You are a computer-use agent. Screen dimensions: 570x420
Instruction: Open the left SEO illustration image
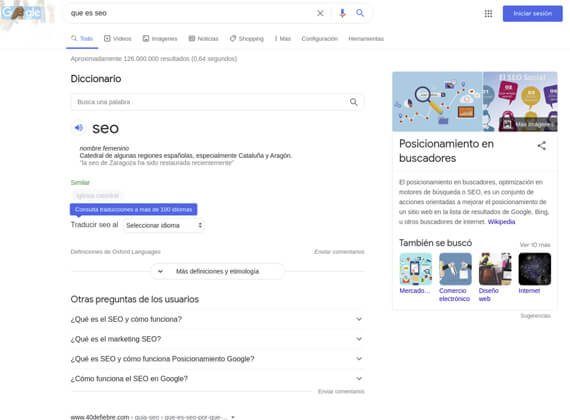[x=437, y=102]
